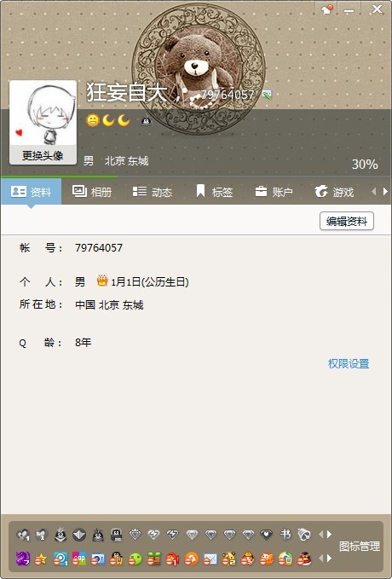
Task: Click the gray 书 book icon
Action: (x=285, y=535)
